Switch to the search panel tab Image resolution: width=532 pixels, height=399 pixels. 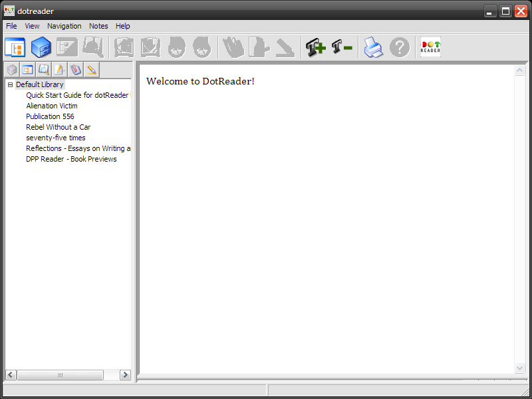pyautogui.click(x=43, y=70)
